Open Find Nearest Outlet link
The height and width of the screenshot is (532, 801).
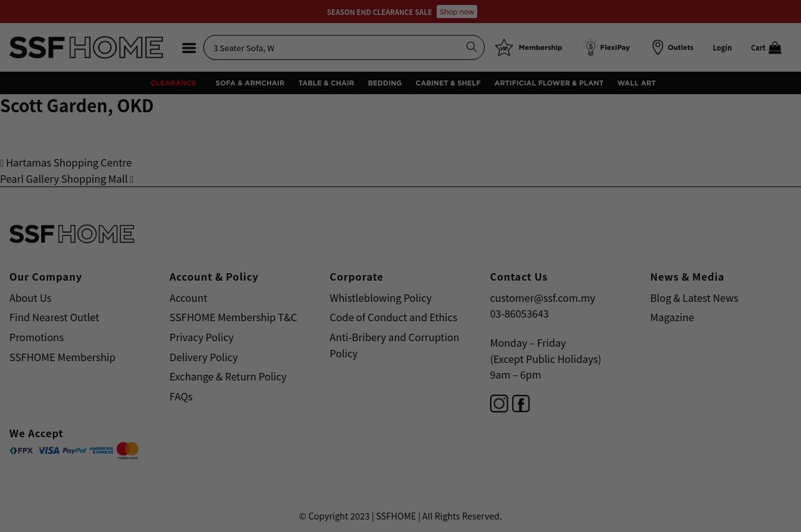[54, 317]
